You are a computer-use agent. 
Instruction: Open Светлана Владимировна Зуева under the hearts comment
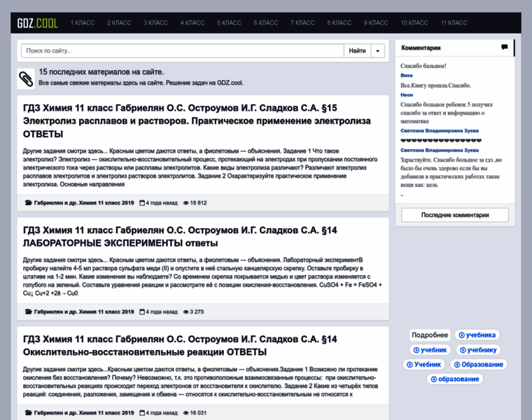point(440,150)
